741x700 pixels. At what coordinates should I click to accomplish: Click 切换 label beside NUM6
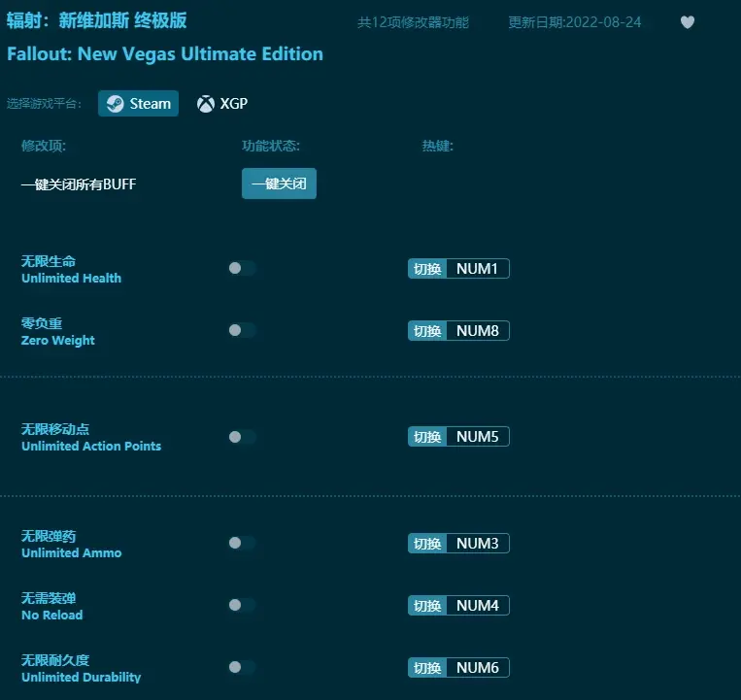click(x=427, y=667)
